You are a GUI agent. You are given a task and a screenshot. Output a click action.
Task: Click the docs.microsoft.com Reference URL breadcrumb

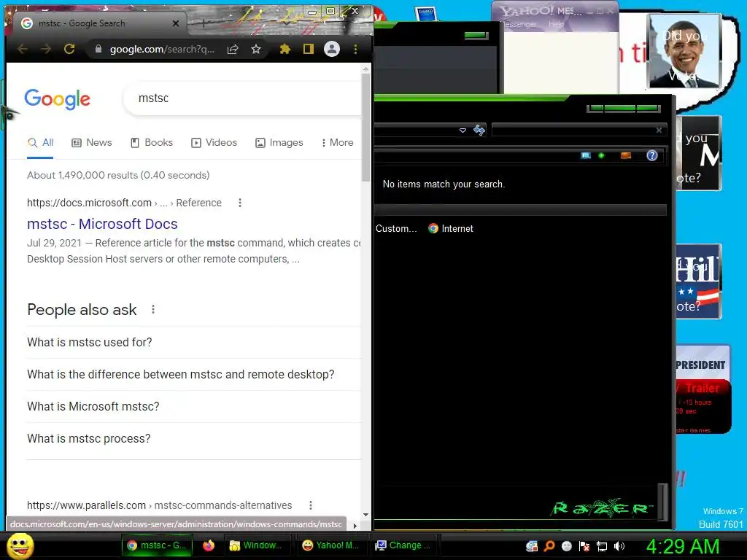[x=124, y=203]
